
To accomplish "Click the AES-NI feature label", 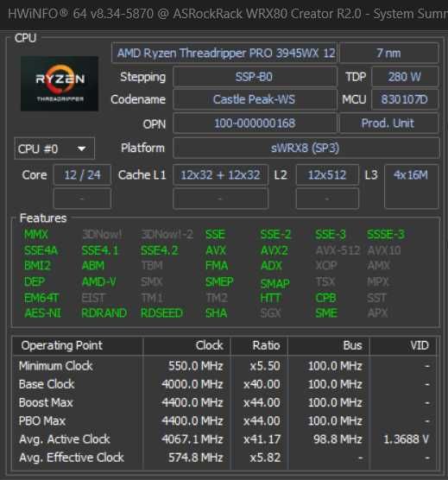I will pos(42,313).
